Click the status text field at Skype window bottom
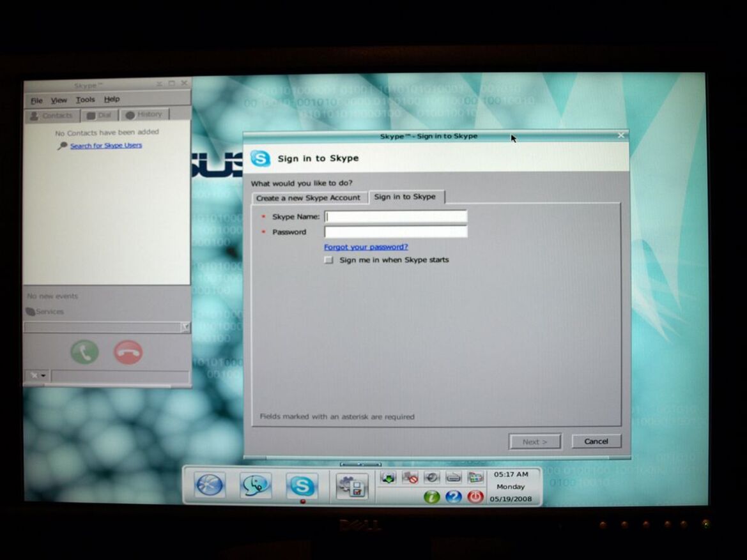The width and height of the screenshot is (747, 560). coord(120,376)
